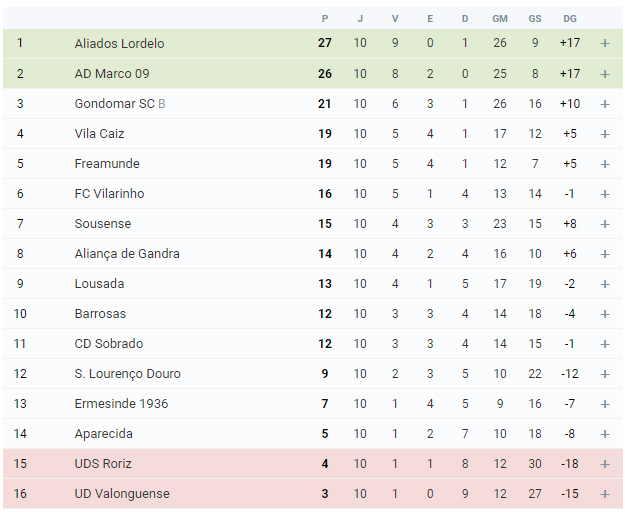Open S. Lourenço Douro team link
This screenshot has height=512, width=625.
(128, 374)
